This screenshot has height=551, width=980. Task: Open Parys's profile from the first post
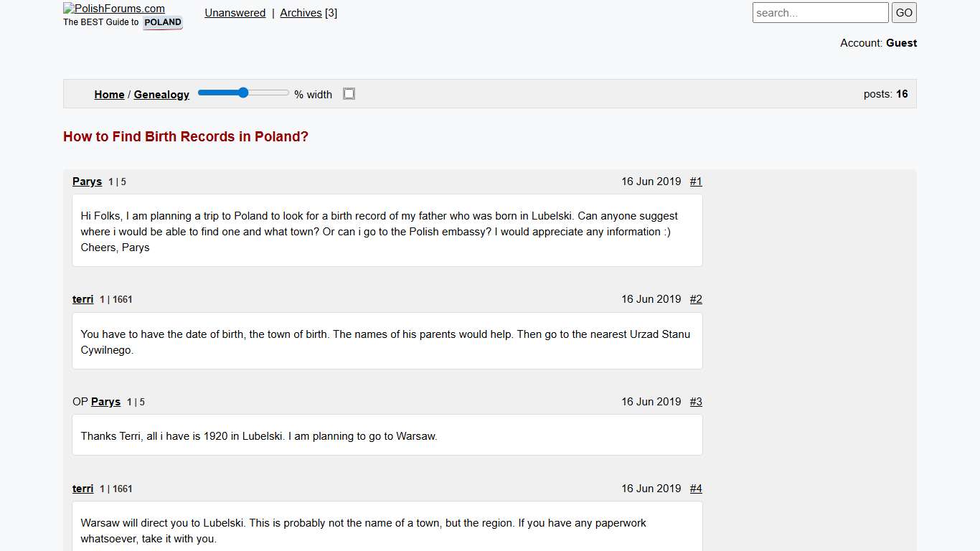click(87, 182)
